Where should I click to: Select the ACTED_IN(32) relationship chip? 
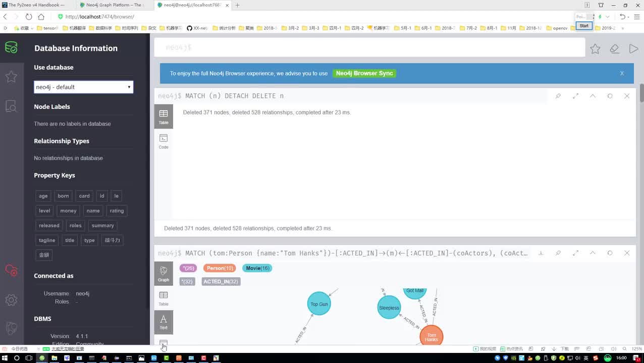[x=221, y=281]
